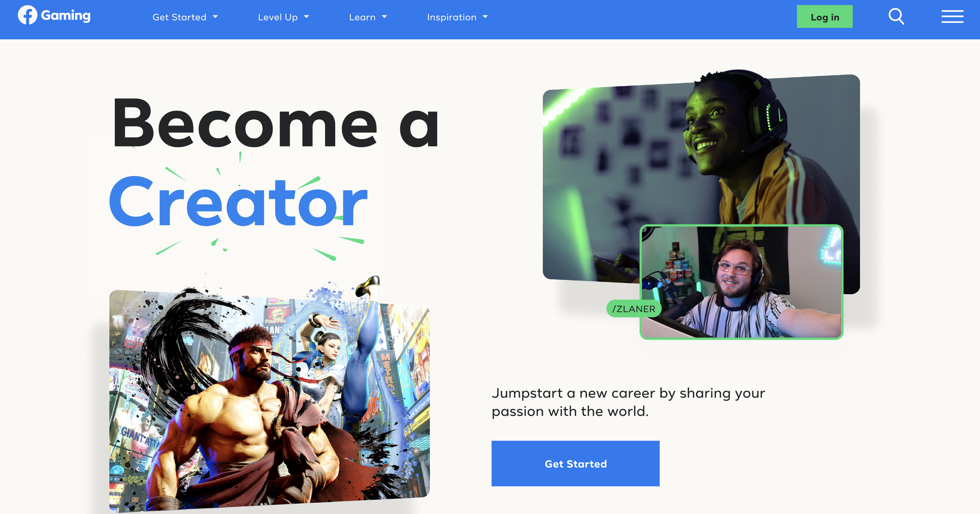Select the Street Fighter artwork image
This screenshot has height=514, width=980.
[x=269, y=396]
